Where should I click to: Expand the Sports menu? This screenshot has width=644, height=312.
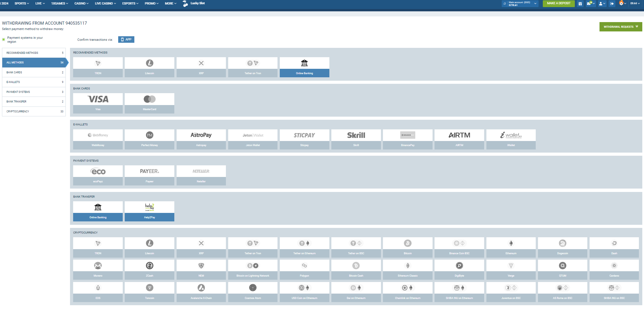pos(22,3)
